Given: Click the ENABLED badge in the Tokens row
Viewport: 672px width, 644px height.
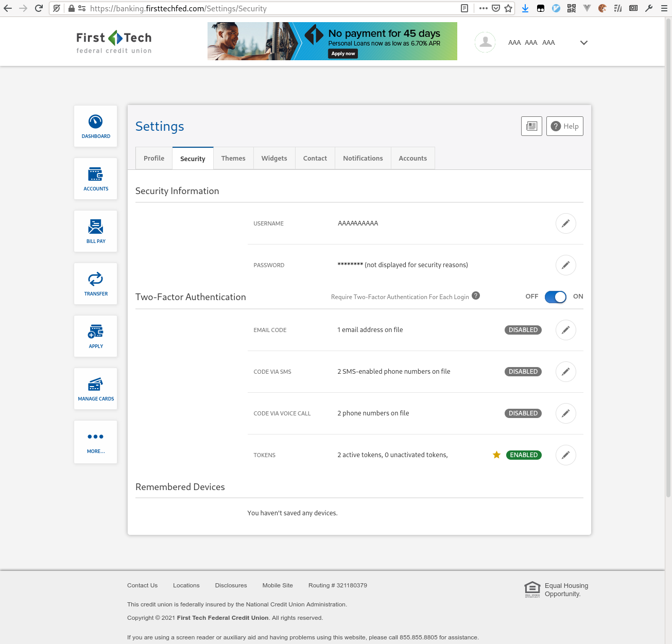Looking at the screenshot, I should click(x=524, y=455).
